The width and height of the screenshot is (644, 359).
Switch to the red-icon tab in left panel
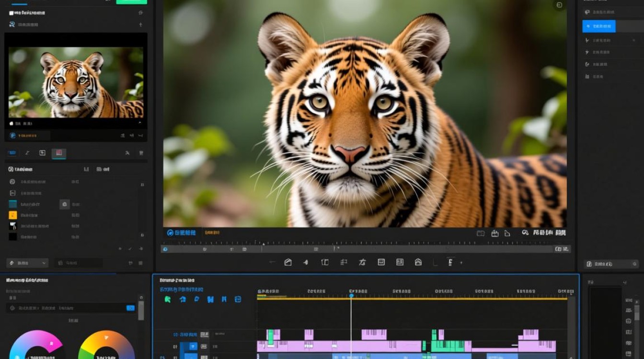coord(59,153)
